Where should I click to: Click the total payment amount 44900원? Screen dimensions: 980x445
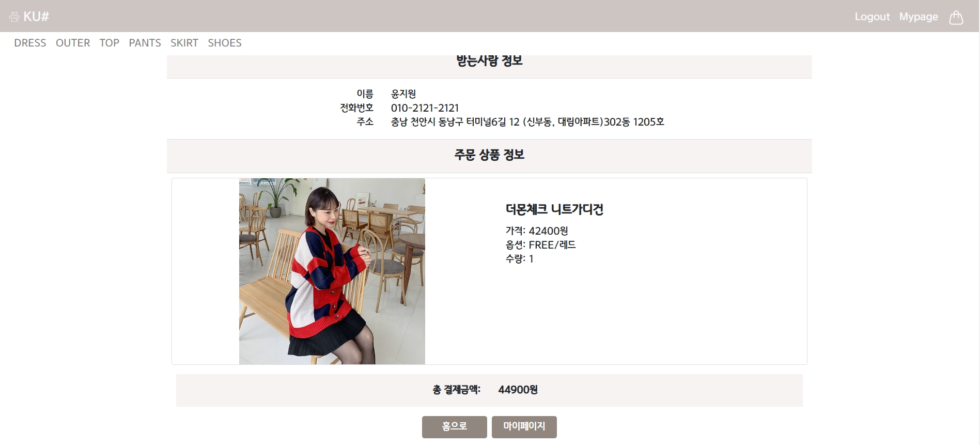(x=518, y=390)
